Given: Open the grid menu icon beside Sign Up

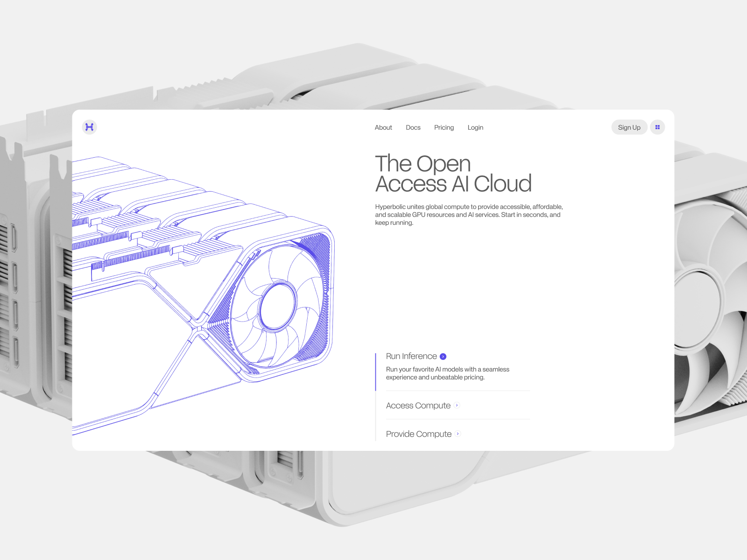Looking at the screenshot, I should coord(657,127).
